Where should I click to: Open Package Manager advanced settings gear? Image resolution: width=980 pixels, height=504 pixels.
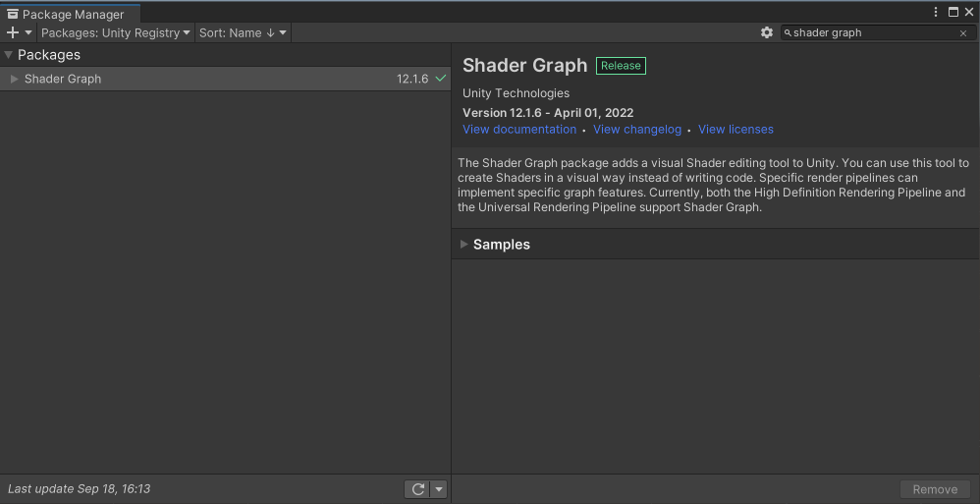point(767,32)
